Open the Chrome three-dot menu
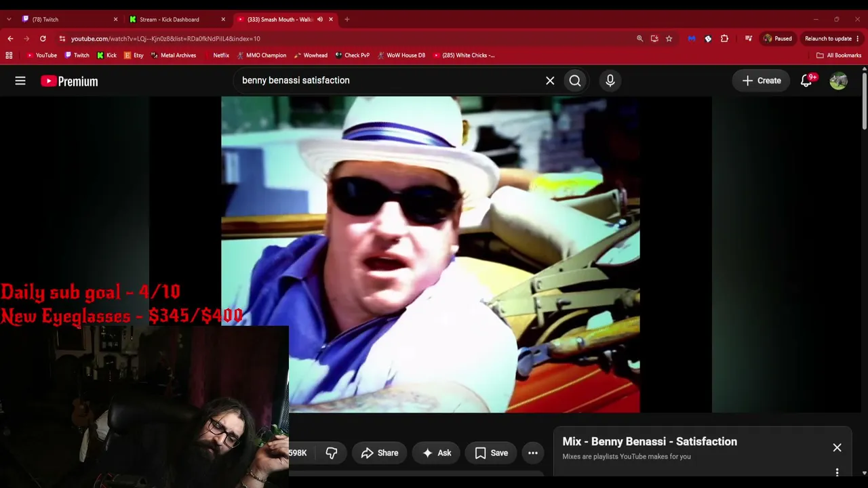Image resolution: width=868 pixels, height=488 pixels. click(858, 39)
